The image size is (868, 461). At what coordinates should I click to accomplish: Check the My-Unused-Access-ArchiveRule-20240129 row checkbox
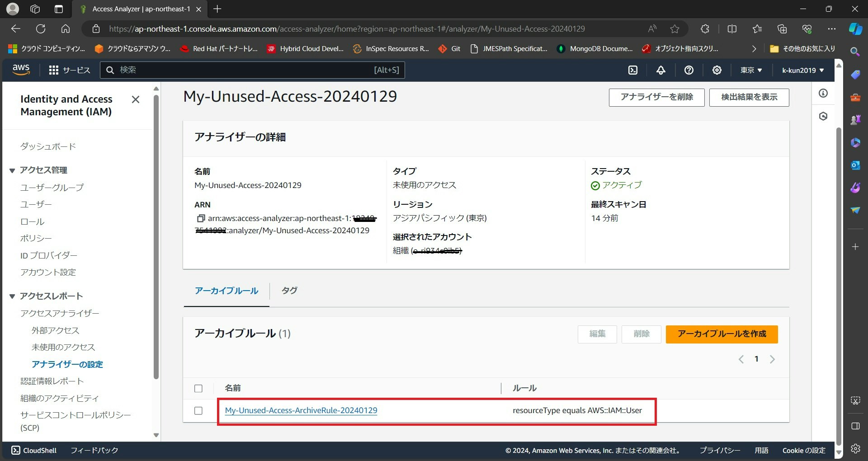point(198,410)
